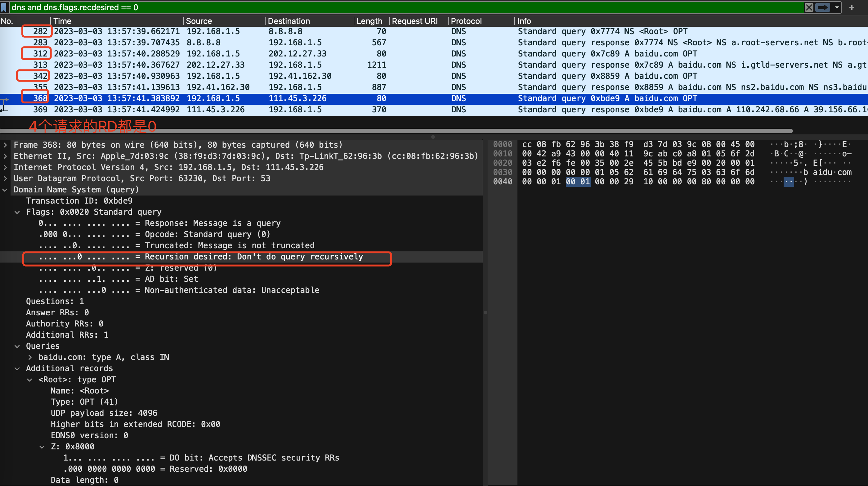Viewport: 868px width, 486px height.
Task: Click hex offset 0020 row in bytes pane
Action: point(502,163)
